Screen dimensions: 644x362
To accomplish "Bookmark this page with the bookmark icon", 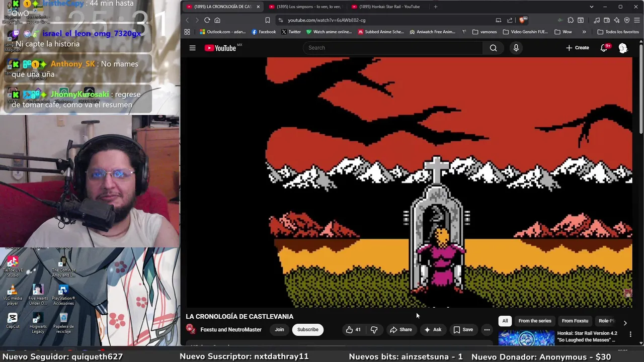I will tap(267, 20).
